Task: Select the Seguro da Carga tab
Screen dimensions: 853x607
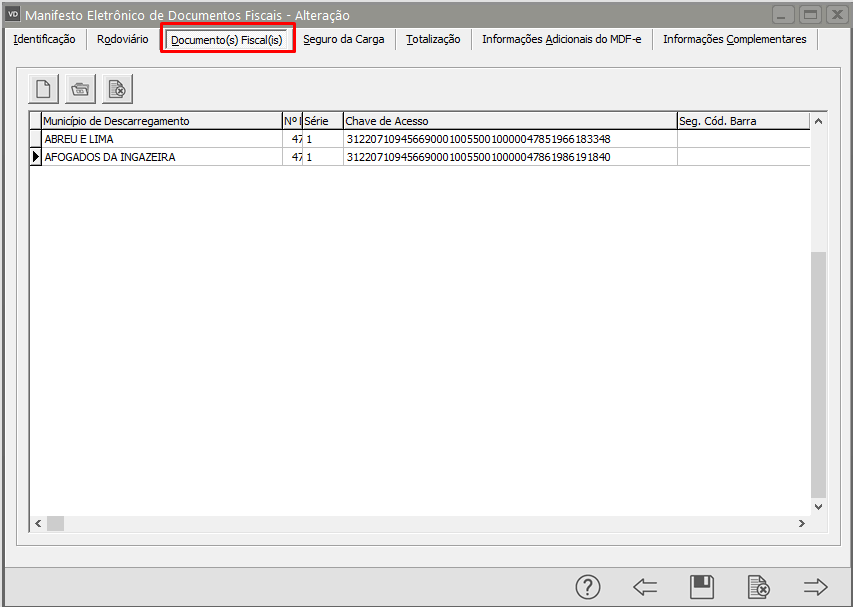Action: (x=344, y=39)
